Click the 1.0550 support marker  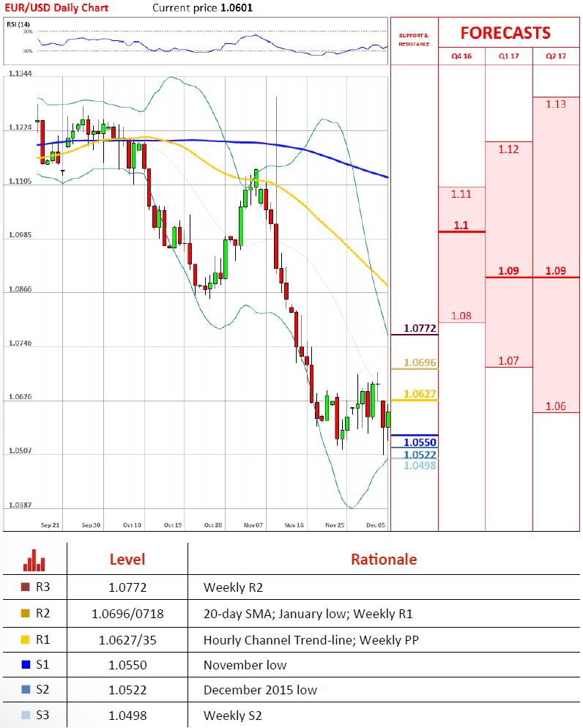(420, 442)
